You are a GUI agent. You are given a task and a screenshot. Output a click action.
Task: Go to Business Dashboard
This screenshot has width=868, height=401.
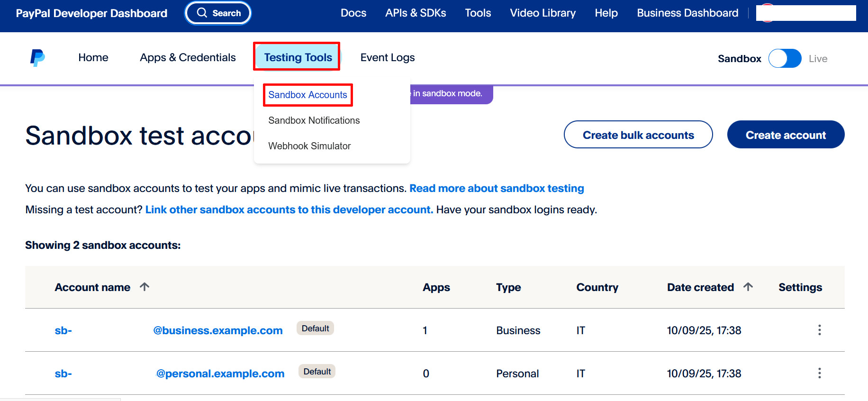[687, 13]
